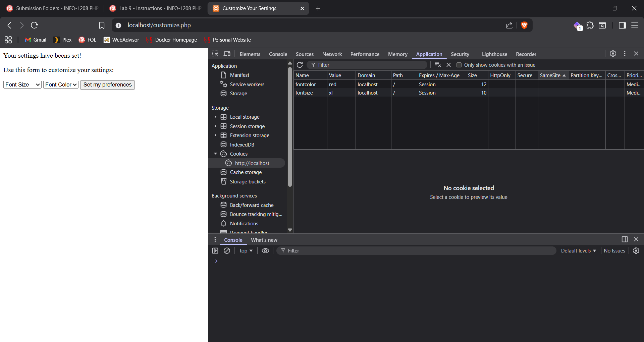Refresh the cookies table
Image resolution: width=644 pixels, height=342 pixels.
300,65
